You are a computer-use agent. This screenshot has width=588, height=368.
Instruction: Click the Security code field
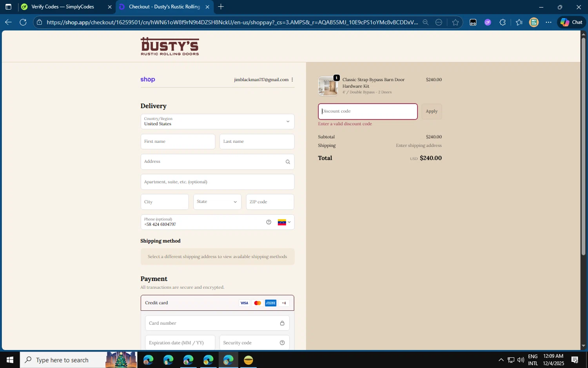254,343
